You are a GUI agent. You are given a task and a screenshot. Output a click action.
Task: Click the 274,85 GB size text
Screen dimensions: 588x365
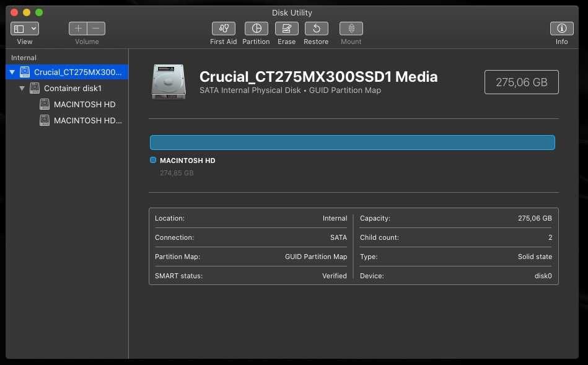pos(177,173)
